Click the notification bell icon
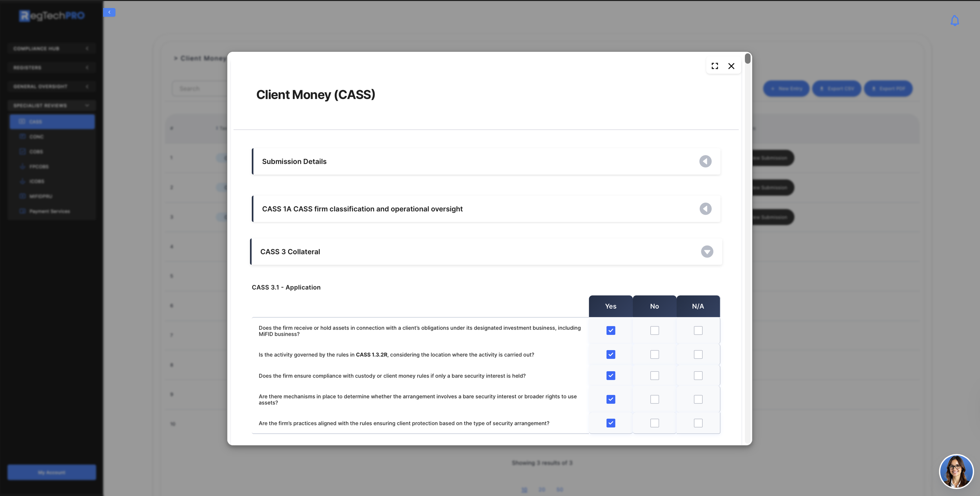 pos(955,21)
